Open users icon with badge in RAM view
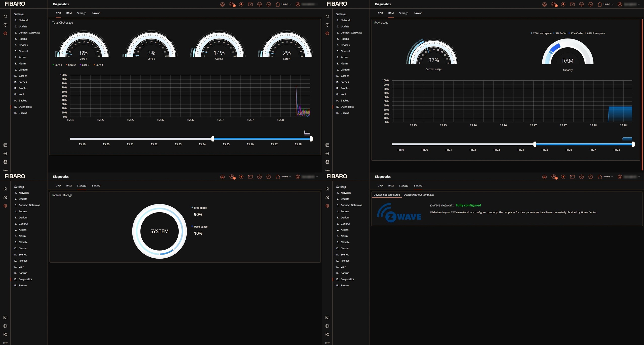 pos(554,4)
